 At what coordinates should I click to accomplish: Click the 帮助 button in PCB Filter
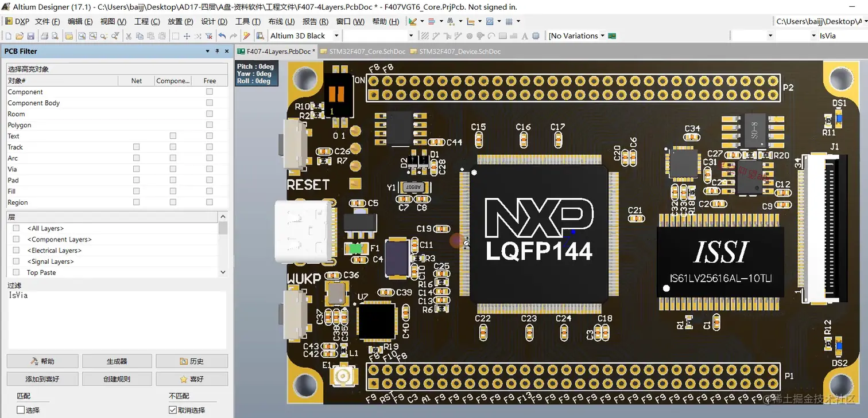[x=42, y=361]
